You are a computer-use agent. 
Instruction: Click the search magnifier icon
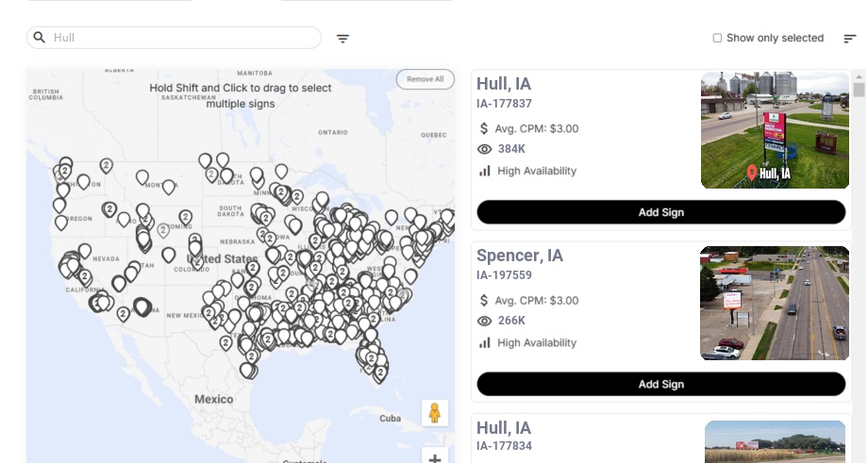(x=40, y=38)
